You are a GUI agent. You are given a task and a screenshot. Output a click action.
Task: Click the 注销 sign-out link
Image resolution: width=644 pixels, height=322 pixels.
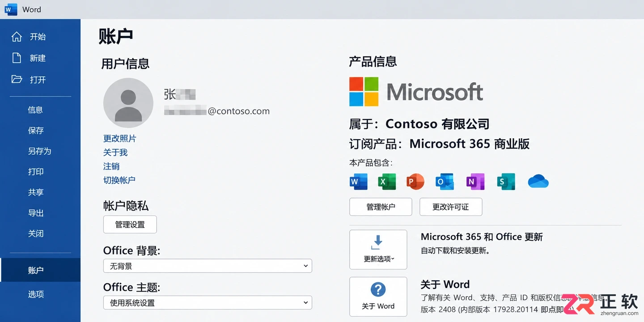(111, 166)
